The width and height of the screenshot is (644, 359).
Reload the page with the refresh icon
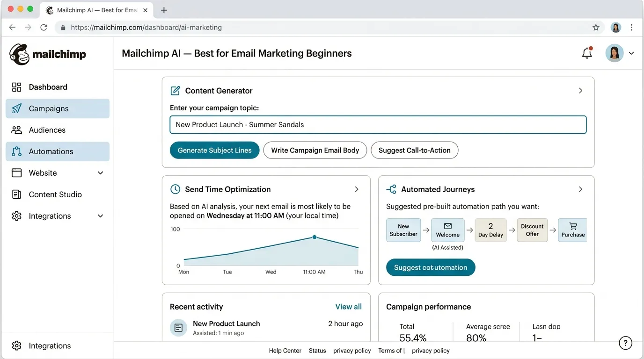pyautogui.click(x=44, y=28)
